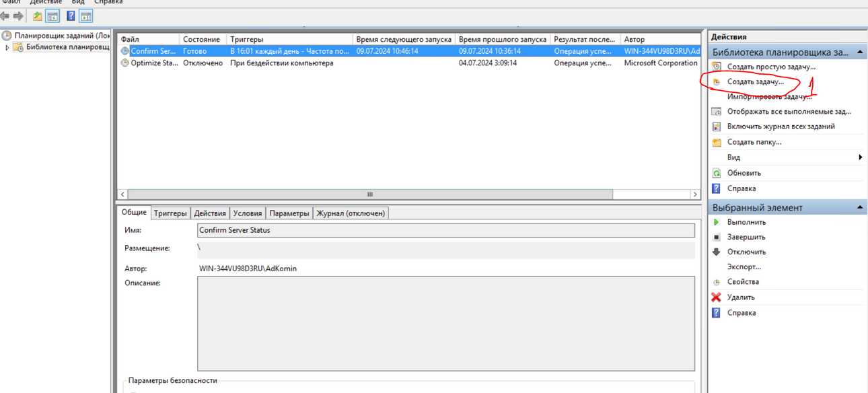
Task: Click Обновить action
Action: [x=744, y=173]
